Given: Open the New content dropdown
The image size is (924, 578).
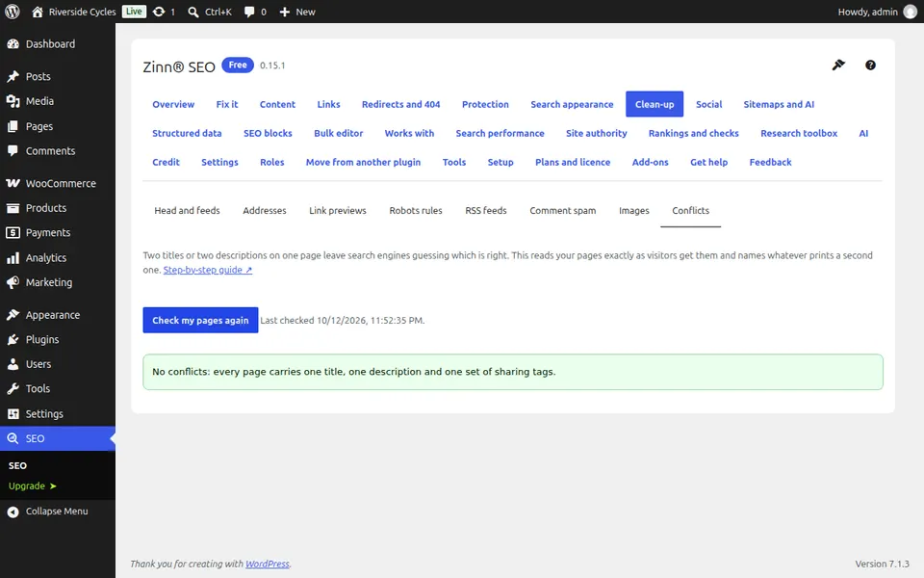Looking at the screenshot, I should (297, 12).
